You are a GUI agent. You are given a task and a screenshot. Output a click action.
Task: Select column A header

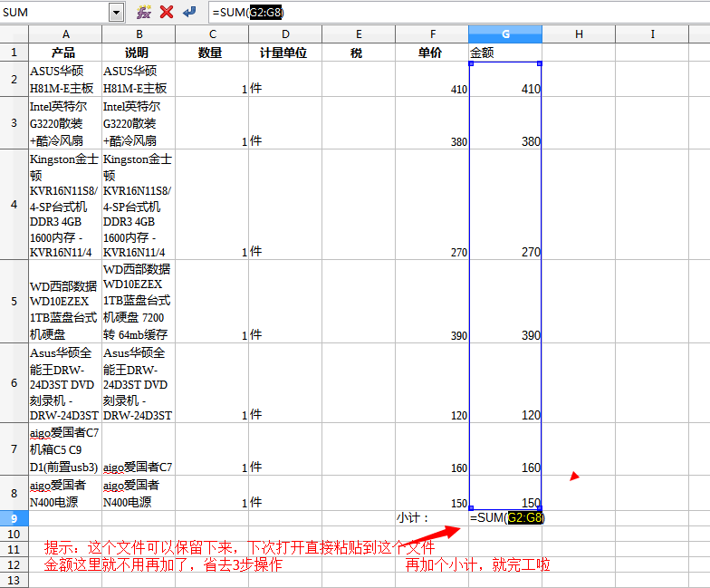(65, 34)
